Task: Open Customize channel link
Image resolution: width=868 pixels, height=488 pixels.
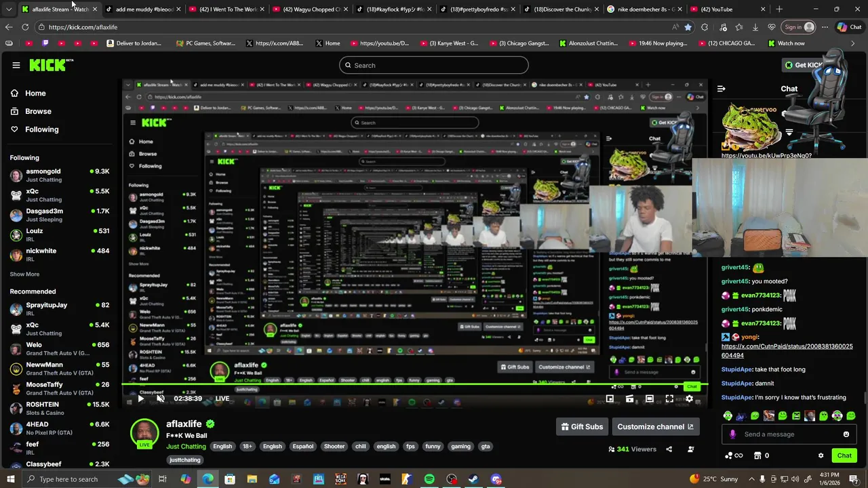Action: (x=655, y=426)
